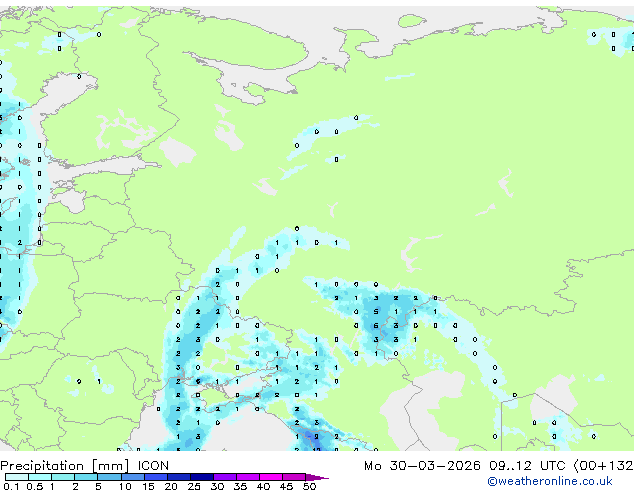The width and height of the screenshot is (634, 490).
Task: Select the 'Precipitation [mm]' title text
Action: pyautogui.click(x=65, y=466)
